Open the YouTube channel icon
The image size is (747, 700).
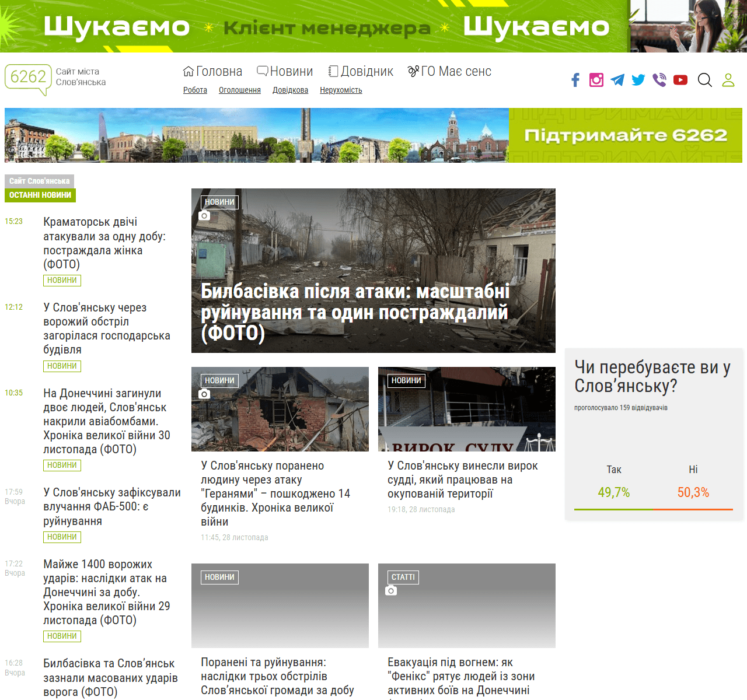click(680, 80)
